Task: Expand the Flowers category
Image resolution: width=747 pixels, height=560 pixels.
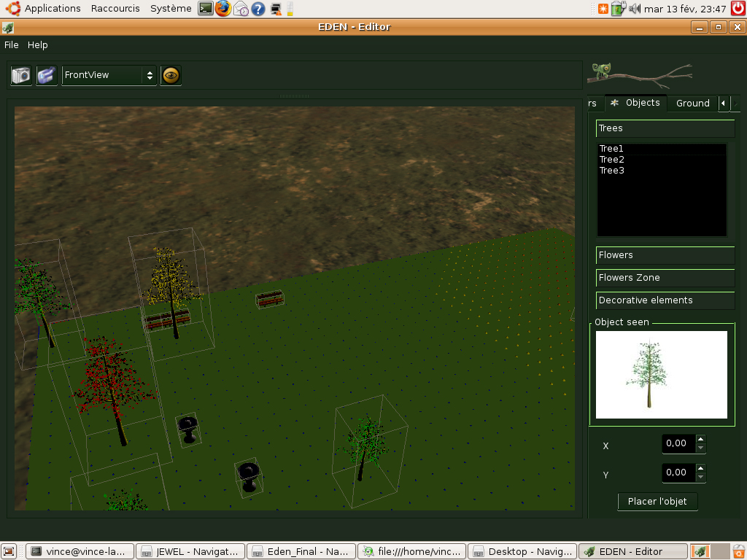Action: click(665, 255)
